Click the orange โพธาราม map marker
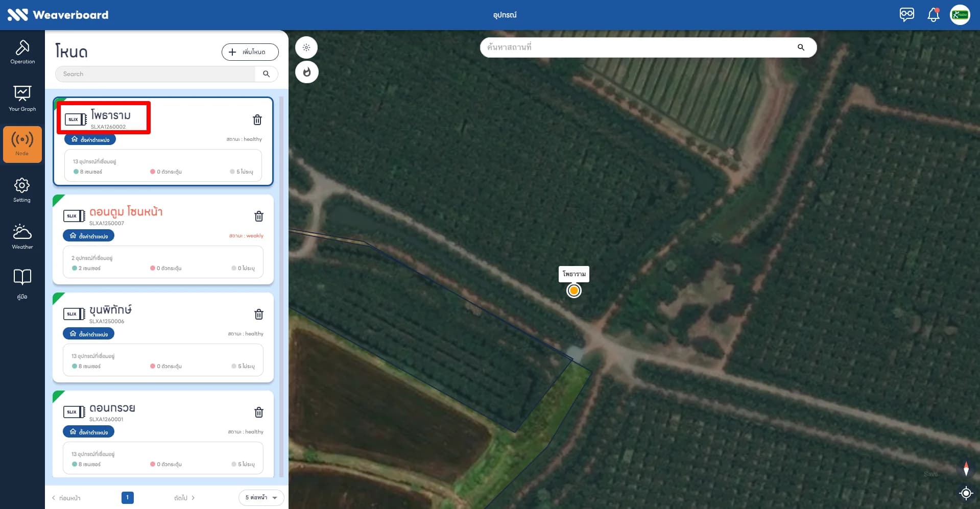 point(574,290)
